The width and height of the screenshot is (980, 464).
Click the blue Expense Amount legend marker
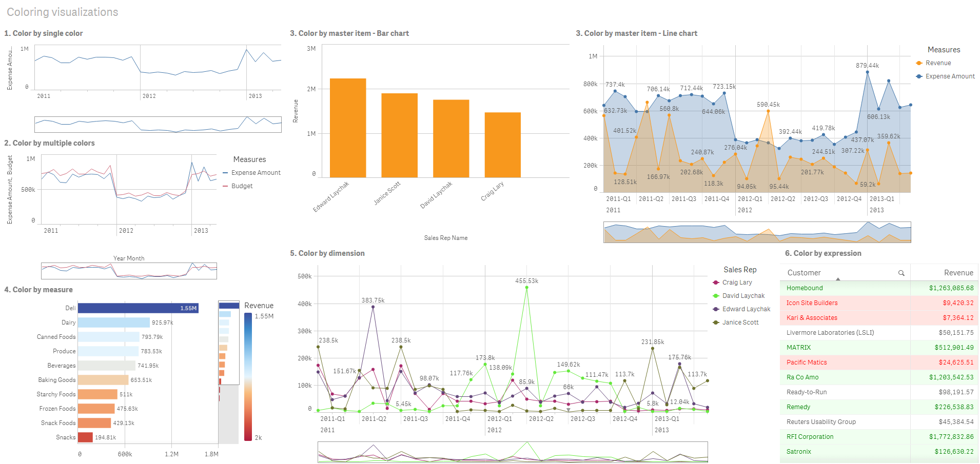pos(918,76)
